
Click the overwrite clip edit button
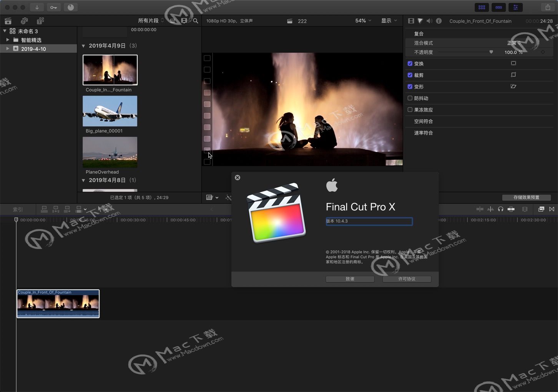[79, 209]
